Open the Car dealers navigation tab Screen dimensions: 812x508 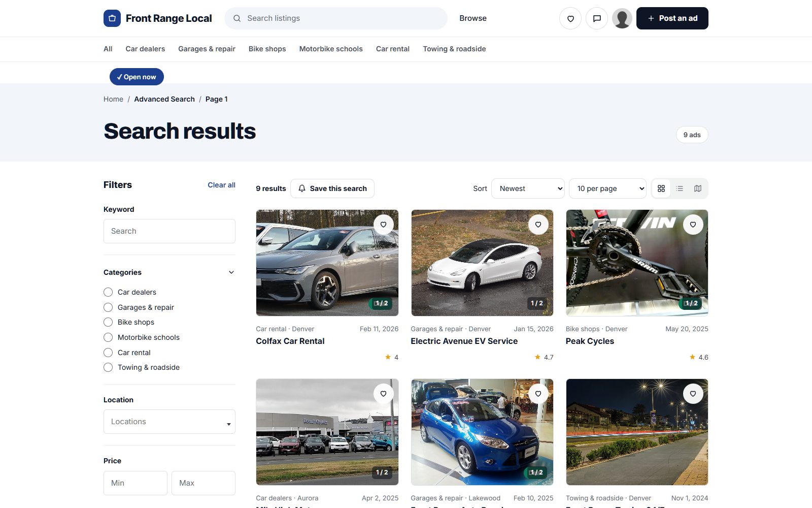pyautogui.click(x=145, y=49)
